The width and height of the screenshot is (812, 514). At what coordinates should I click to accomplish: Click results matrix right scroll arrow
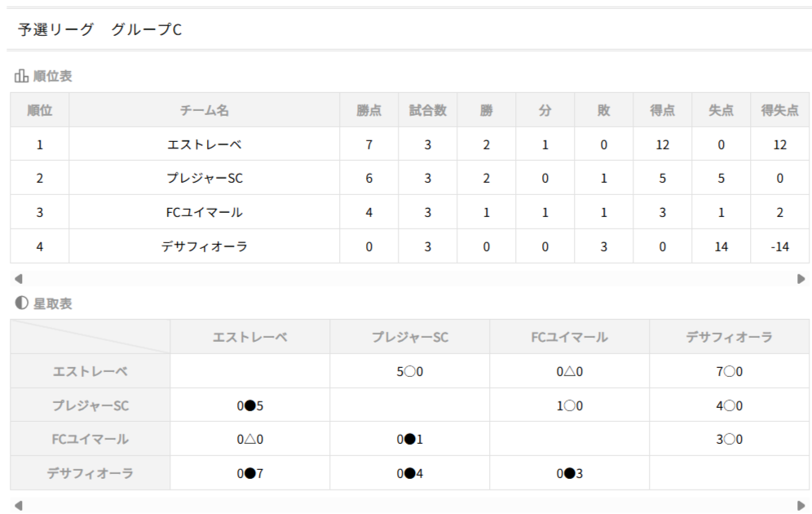801,505
